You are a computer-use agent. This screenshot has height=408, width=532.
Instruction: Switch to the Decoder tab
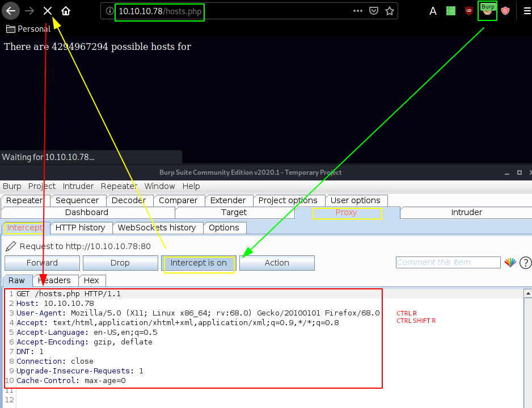(129, 200)
